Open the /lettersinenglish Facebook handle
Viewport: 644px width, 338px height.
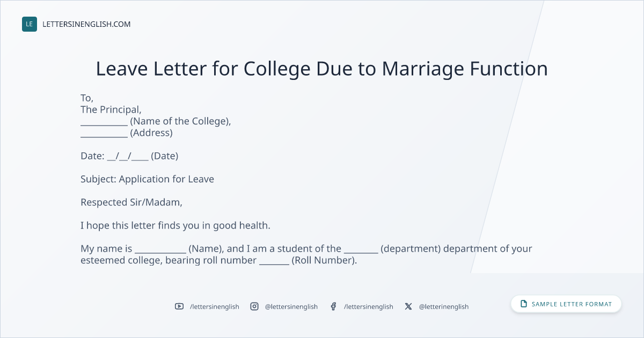coord(369,306)
